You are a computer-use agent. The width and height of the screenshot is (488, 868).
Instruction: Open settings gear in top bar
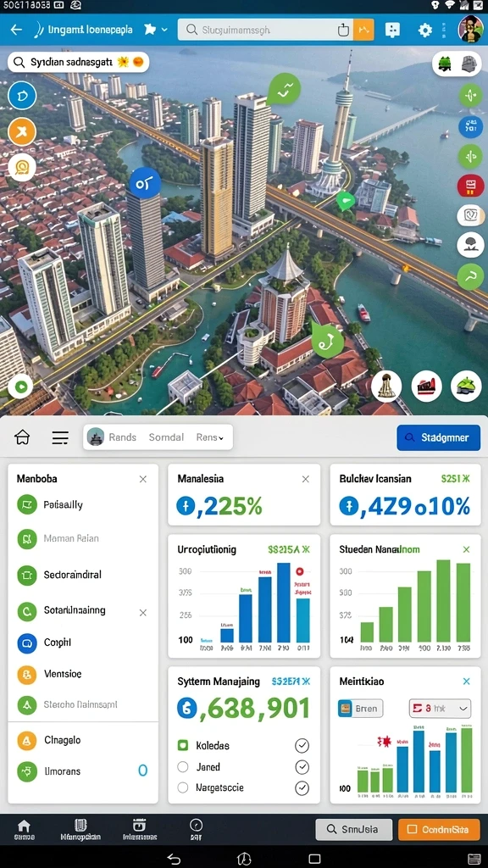tap(425, 30)
